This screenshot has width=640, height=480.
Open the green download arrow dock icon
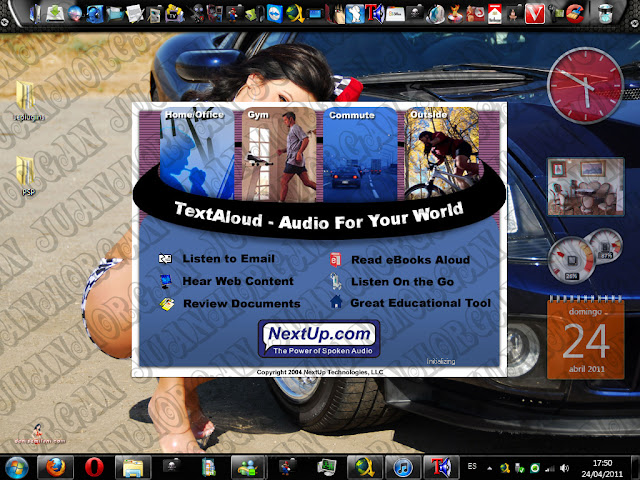tap(55, 13)
